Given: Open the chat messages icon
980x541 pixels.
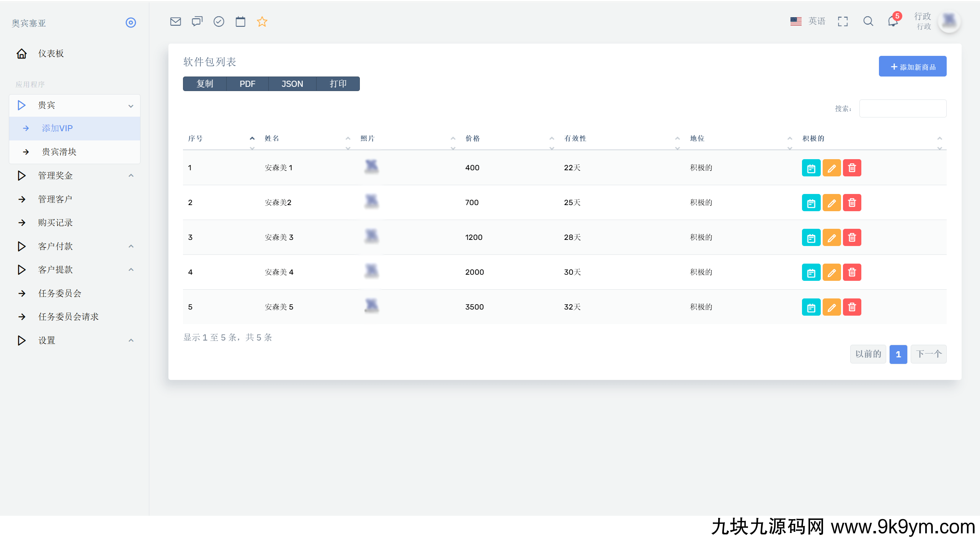Looking at the screenshot, I should 197,21.
